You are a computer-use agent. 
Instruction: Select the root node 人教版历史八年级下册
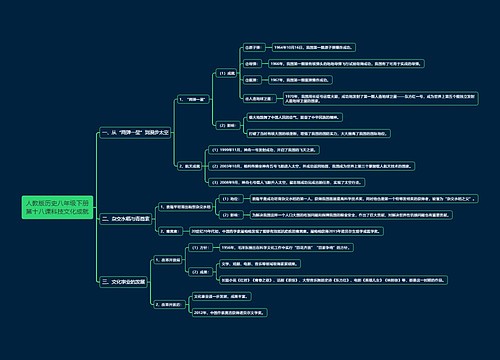57,207
